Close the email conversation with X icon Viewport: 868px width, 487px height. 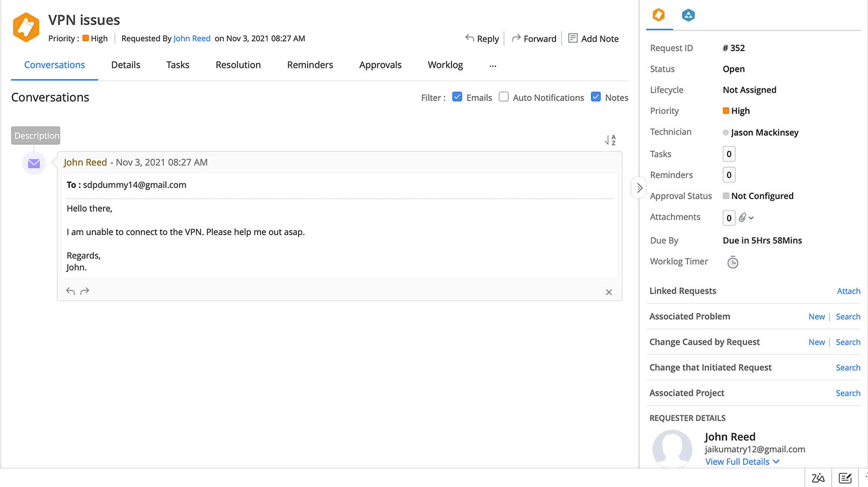[609, 292]
